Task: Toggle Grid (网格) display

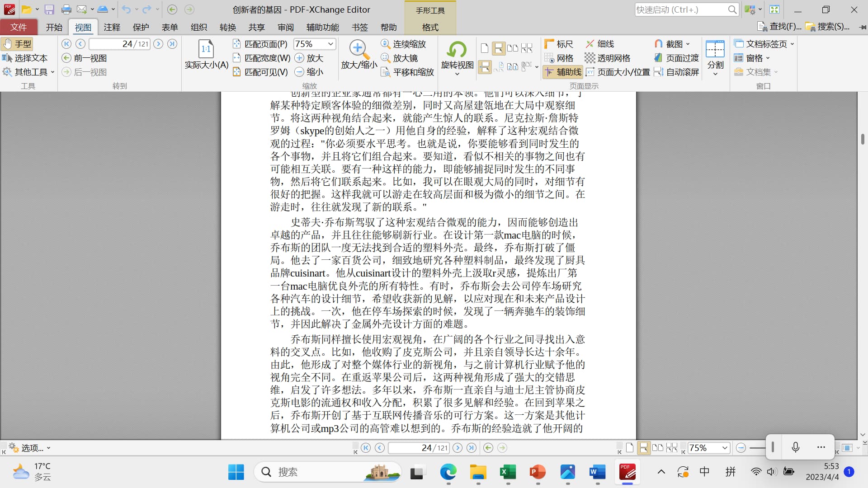Action: point(559,58)
